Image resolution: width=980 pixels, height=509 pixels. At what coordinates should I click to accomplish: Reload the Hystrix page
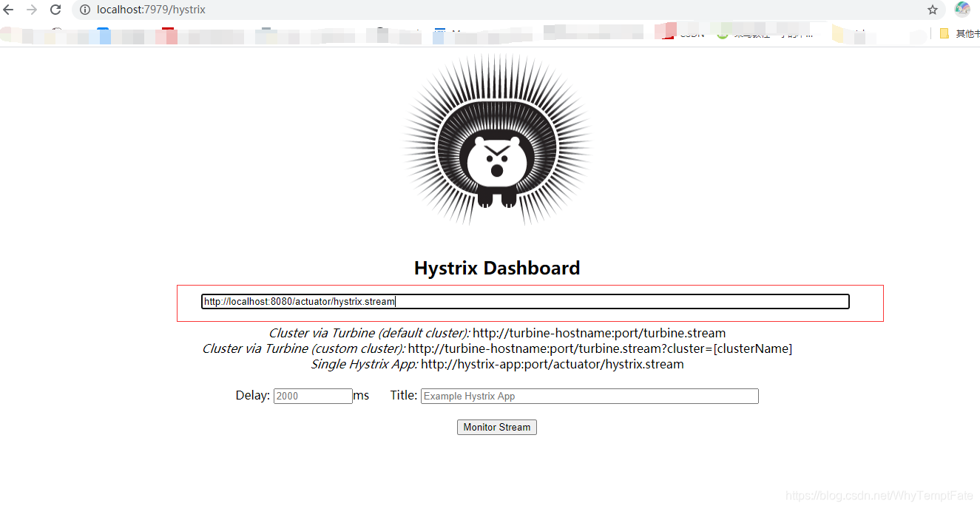tap(55, 10)
